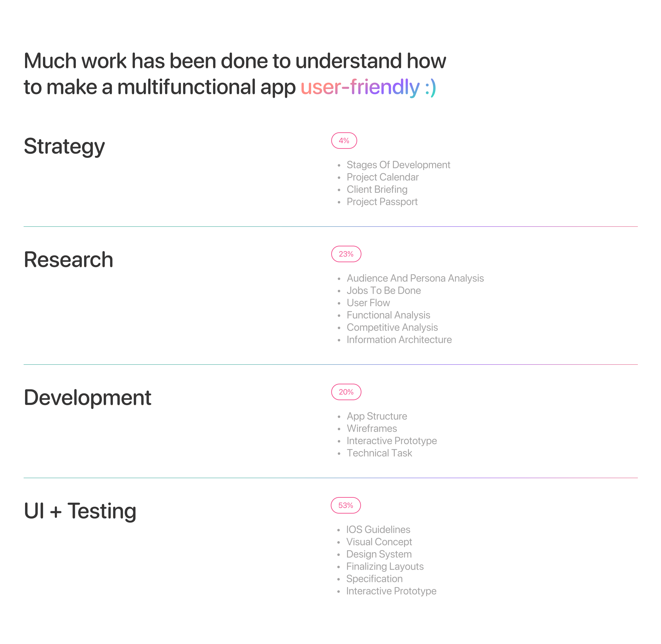This screenshot has width=661, height=644.
Task: Select the Stages Of Development list item
Action: 398,165
